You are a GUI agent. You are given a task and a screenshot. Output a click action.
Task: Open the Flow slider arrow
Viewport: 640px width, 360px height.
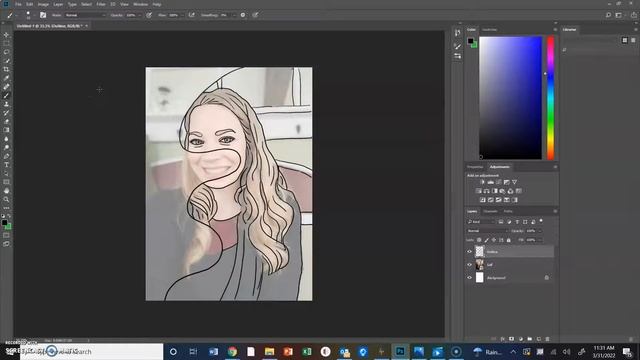(x=182, y=15)
